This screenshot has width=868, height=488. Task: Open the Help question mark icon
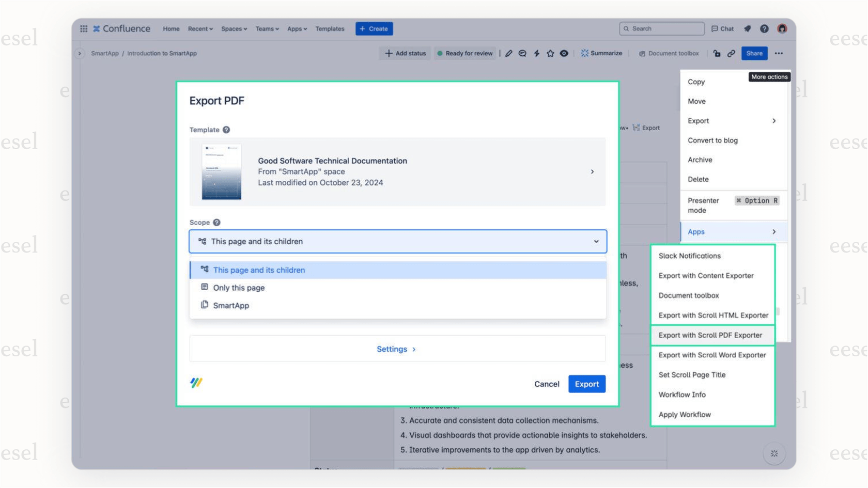pos(764,28)
